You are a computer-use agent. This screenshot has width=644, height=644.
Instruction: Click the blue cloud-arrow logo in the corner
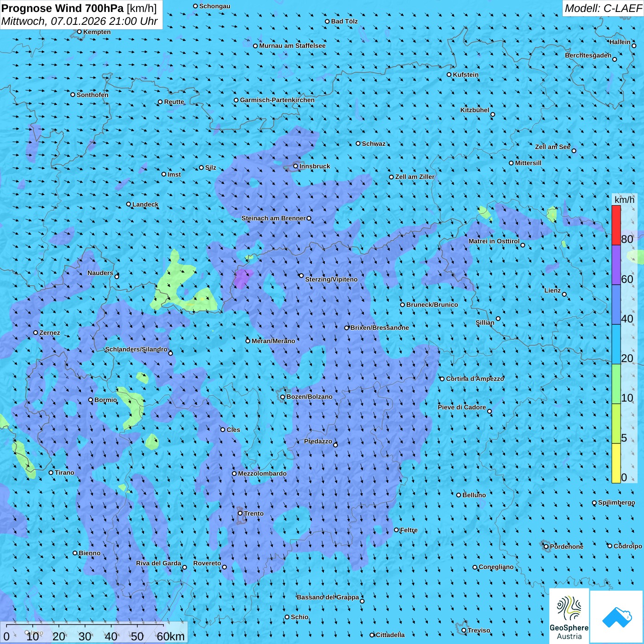616,616
